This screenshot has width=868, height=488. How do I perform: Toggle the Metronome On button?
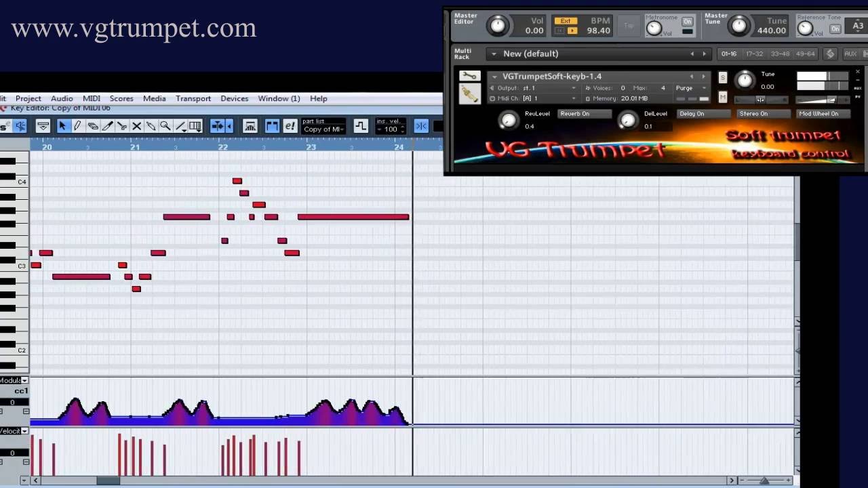(687, 22)
